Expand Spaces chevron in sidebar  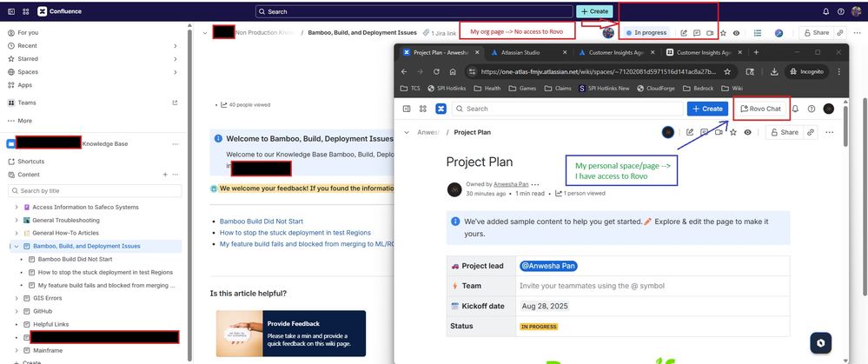(175, 72)
